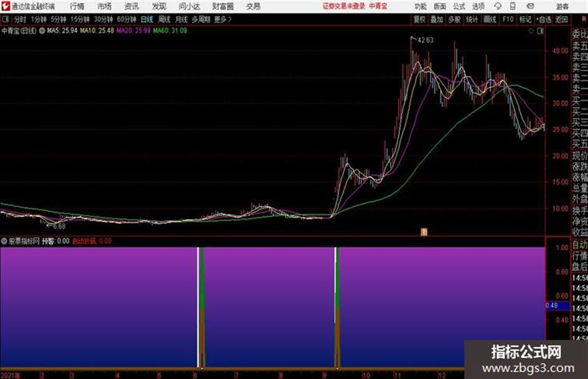
Task: Click the 0.48 indicator value marker
Action: pos(558,306)
